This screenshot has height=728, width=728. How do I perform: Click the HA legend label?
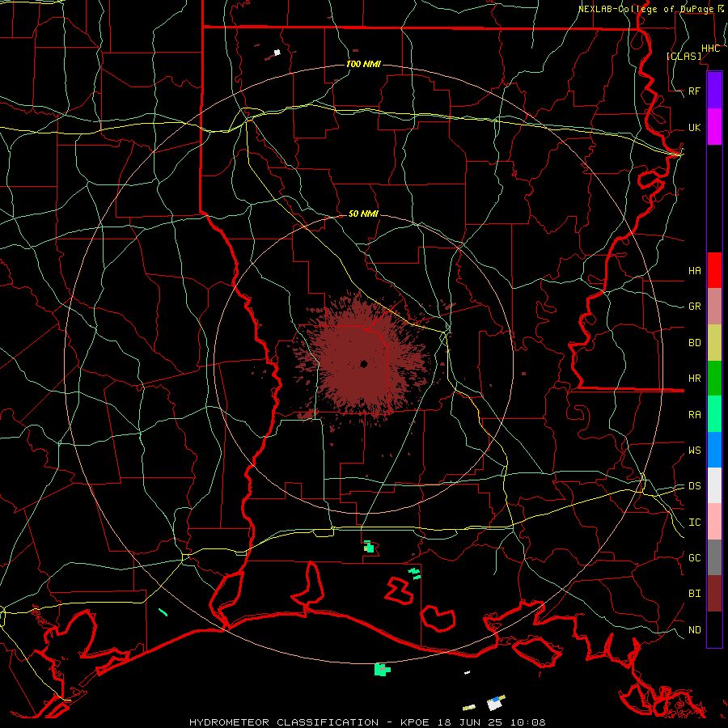[695, 270]
